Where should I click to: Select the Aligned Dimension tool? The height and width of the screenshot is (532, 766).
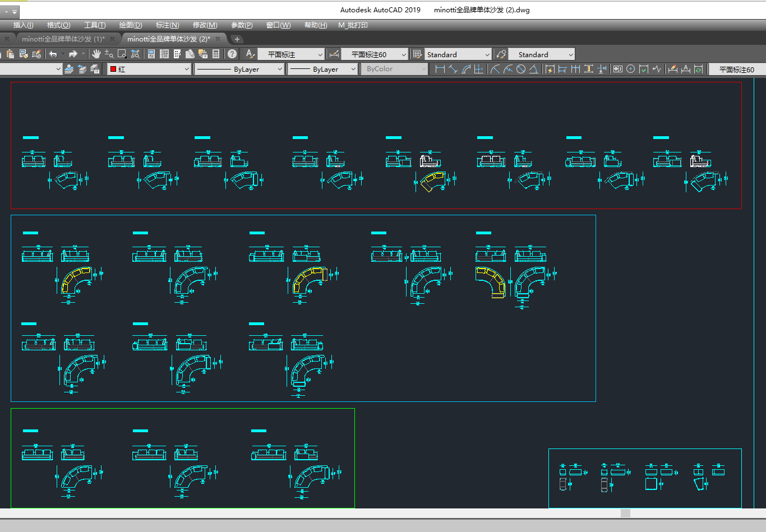click(453, 69)
